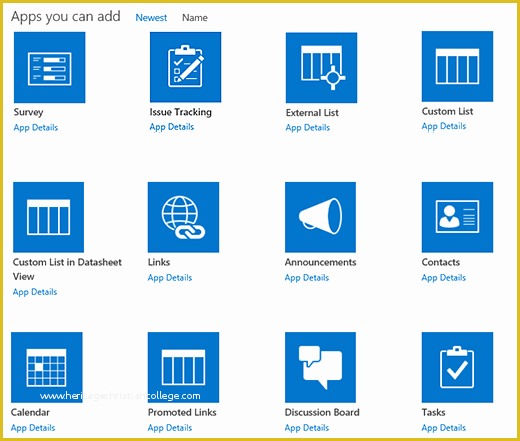Click the External List name label
This screenshot has width=520, height=441.
pyautogui.click(x=312, y=113)
